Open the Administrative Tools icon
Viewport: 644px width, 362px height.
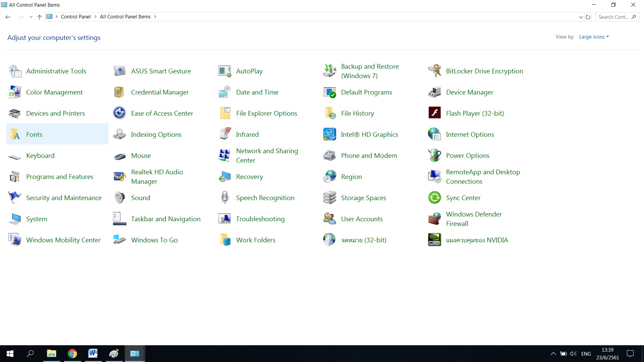point(15,71)
